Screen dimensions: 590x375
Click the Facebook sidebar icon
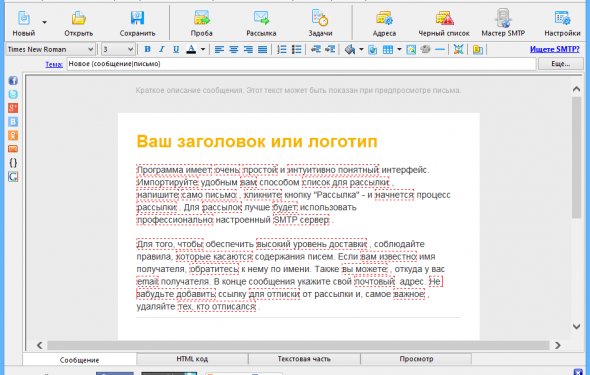tap(13, 80)
